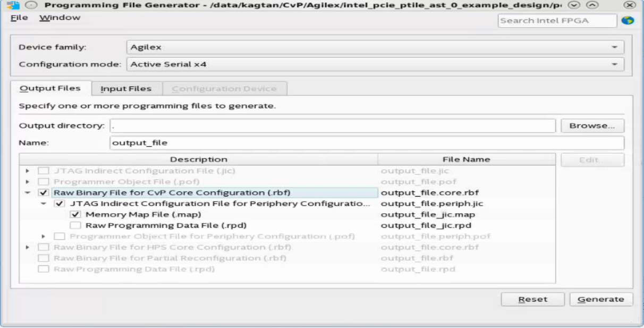Click Browse for output directory
Screen dimensions: 644x328
pyautogui.click(x=592, y=126)
